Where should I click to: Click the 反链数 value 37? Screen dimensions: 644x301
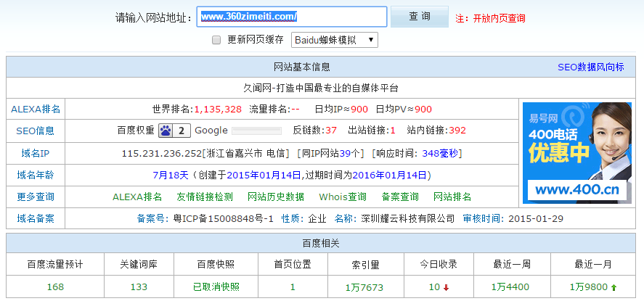coord(331,131)
